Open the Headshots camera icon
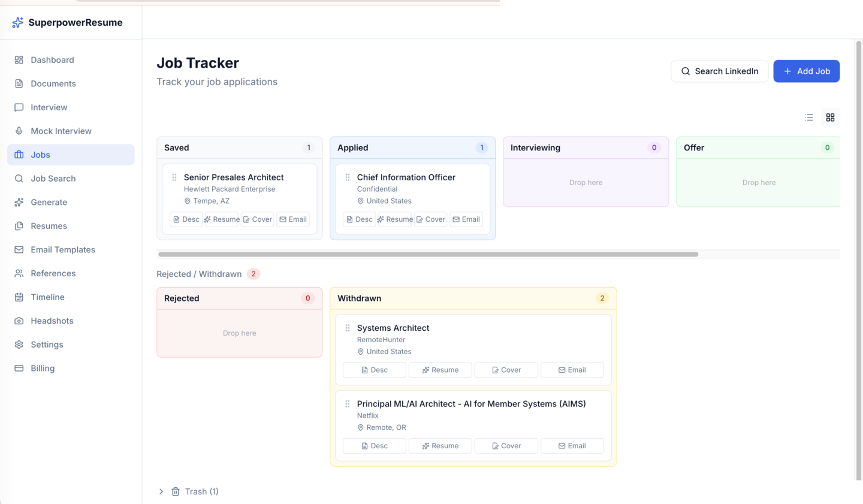Image resolution: width=863 pixels, height=504 pixels. coord(19,321)
